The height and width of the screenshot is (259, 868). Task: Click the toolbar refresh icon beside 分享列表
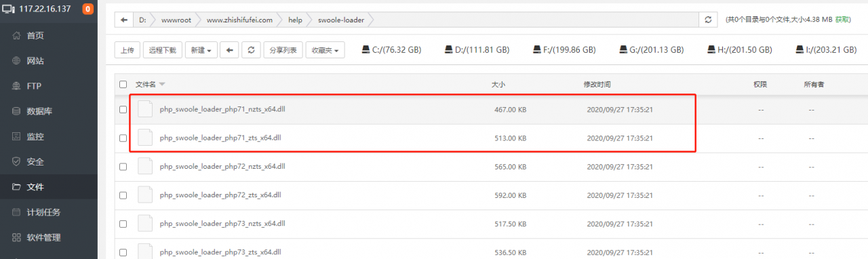[x=251, y=49]
